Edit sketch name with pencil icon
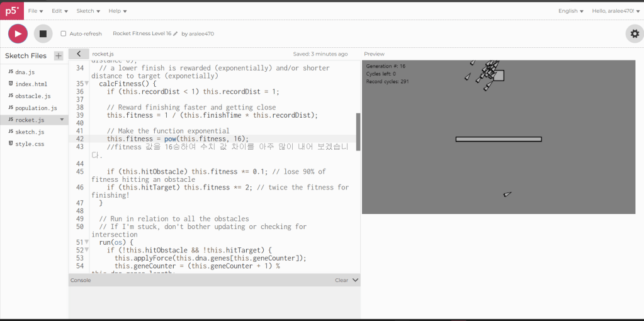This screenshot has width=644, height=321. click(x=176, y=34)
